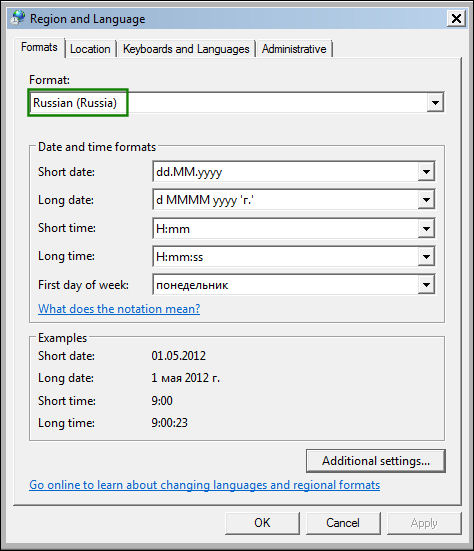Click the greyed-out Apply button

coord(424,523)
